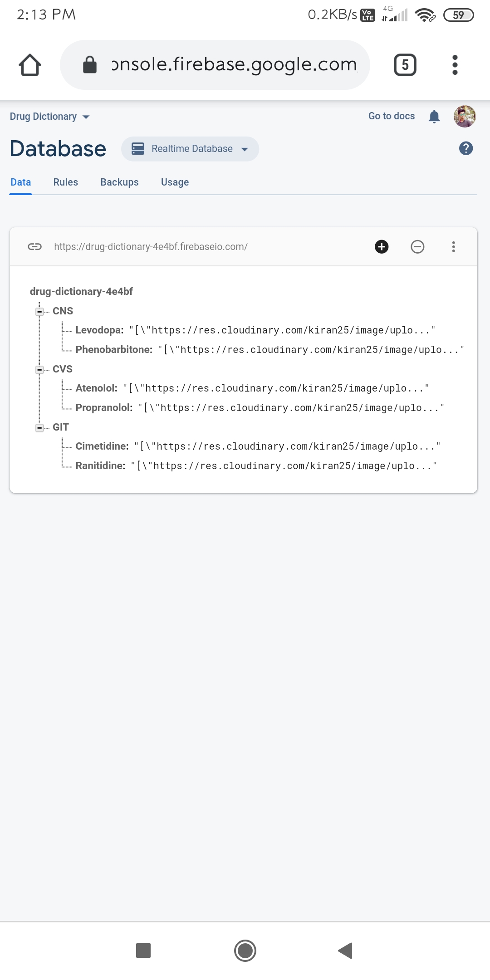Copy the database URL link icon

pyautogui.click(x=34, y=247)
